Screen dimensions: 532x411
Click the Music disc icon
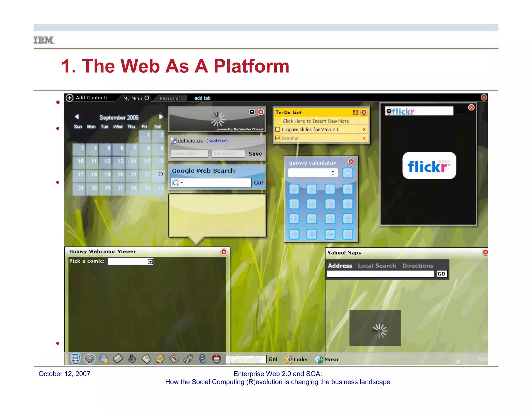coord(319,359)
